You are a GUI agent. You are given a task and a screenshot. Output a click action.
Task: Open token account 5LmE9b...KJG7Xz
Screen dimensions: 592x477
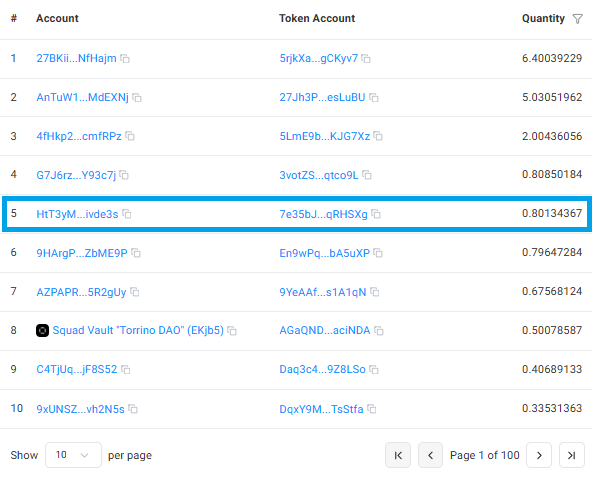click(325, 136)
